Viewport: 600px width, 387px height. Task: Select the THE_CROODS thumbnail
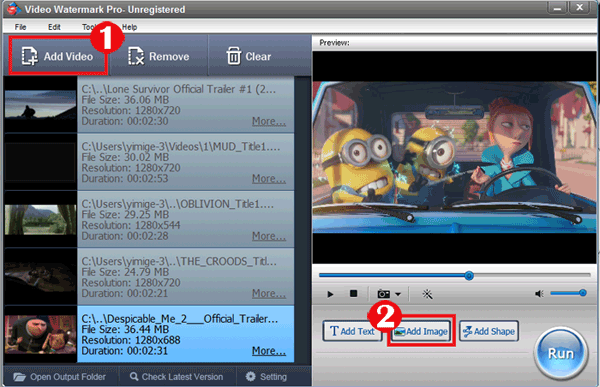(40, 277)
